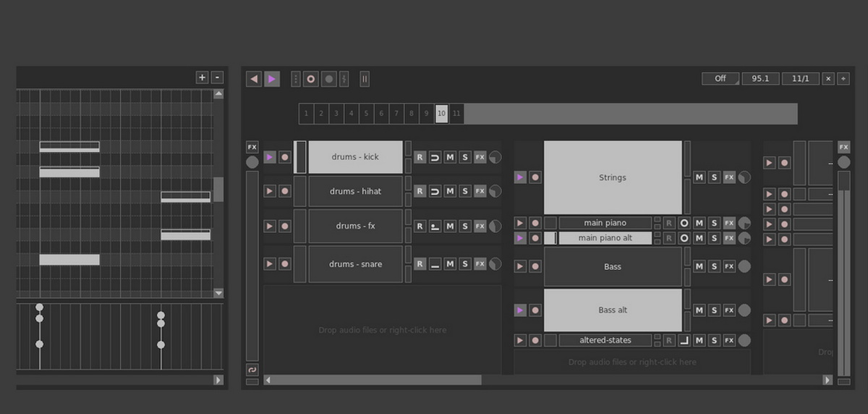Viewport: 868px width, 414px height.
Task: Adjust the master input volume knob
Action: coord(252,162)
